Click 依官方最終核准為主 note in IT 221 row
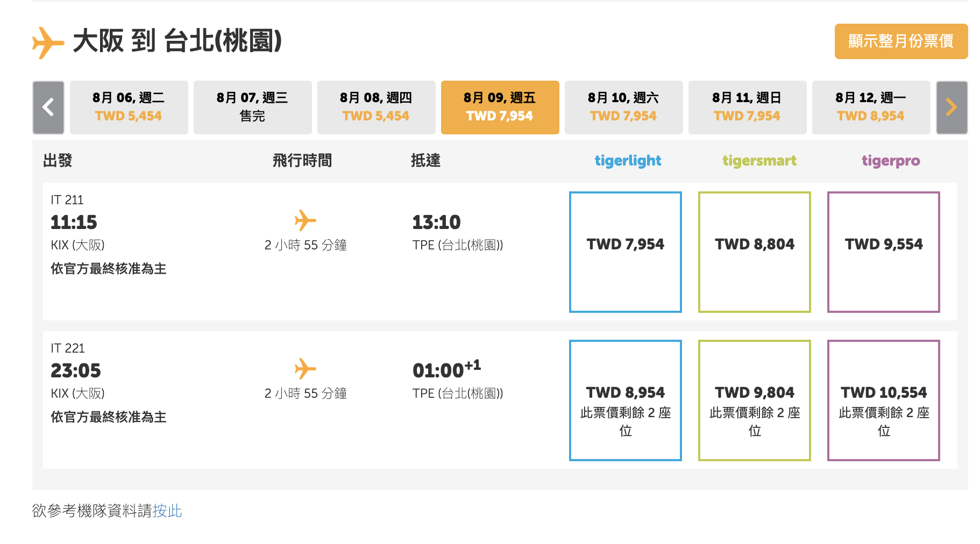Screen dimensions: 980x544 coord(109,417)
